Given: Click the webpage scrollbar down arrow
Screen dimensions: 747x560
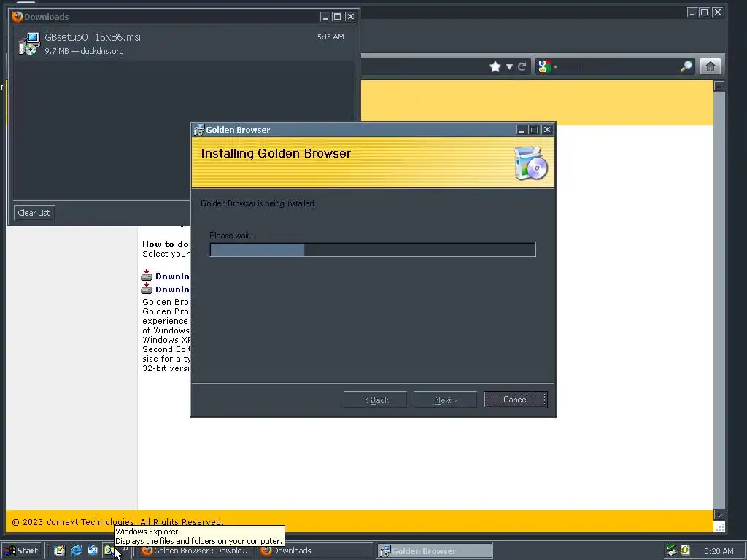Looking at the screenshot, I should (x=719, y=515).
